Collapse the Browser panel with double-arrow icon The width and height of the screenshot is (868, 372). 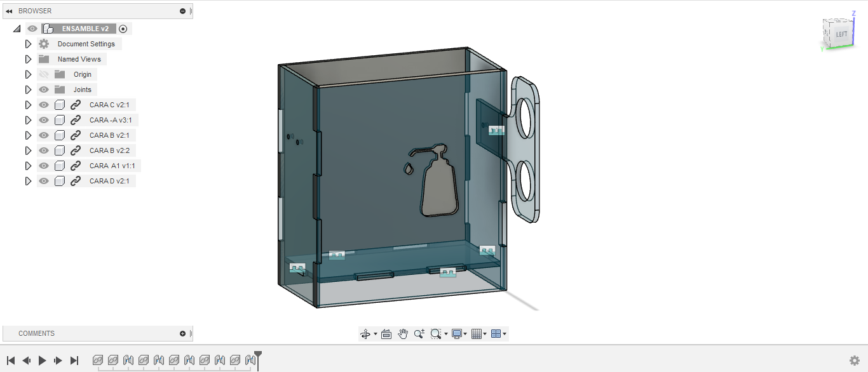(9, 11)
